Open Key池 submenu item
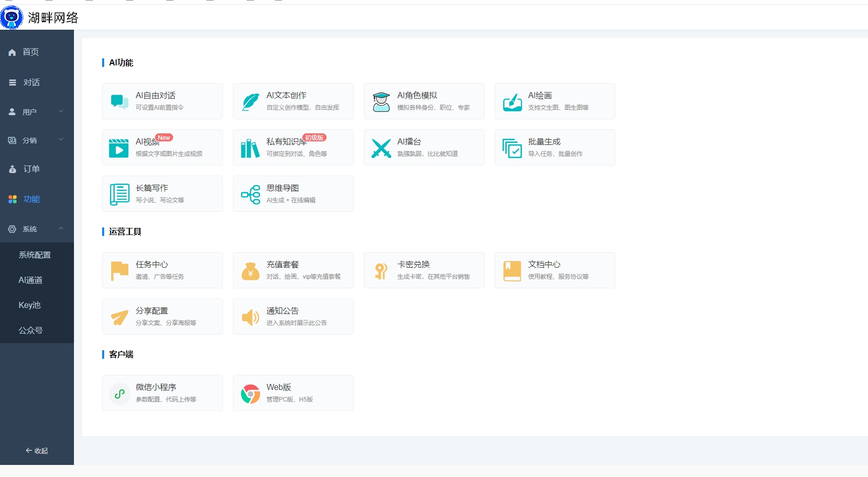The height and width of the screenshot is (477, 868). click(x=30, y=305)
